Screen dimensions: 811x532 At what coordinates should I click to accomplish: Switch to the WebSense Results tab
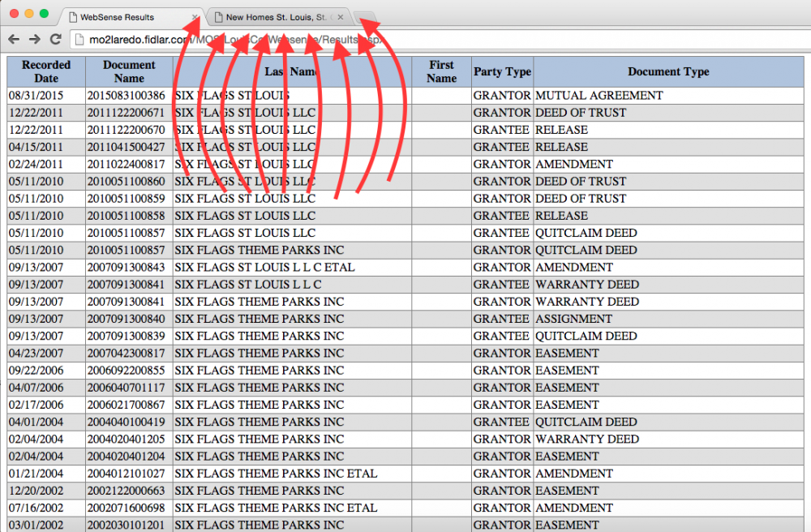(x=118, y=17)
